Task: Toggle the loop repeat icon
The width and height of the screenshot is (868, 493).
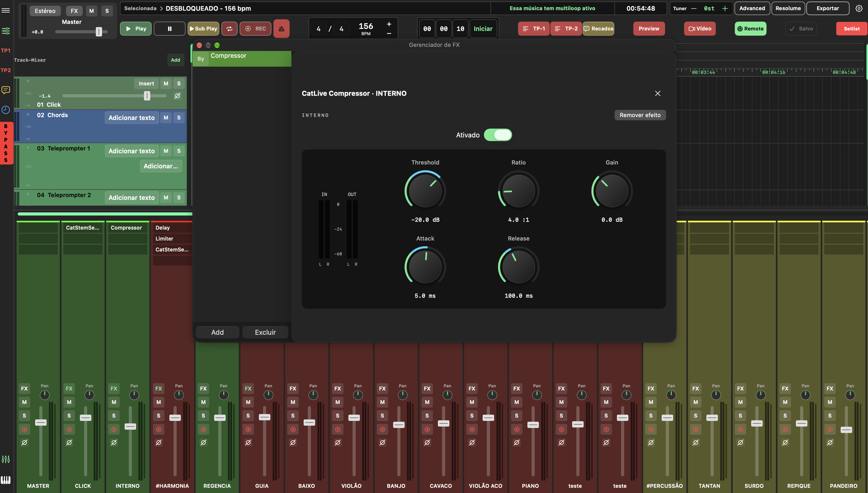Action: tap(229, 29)
